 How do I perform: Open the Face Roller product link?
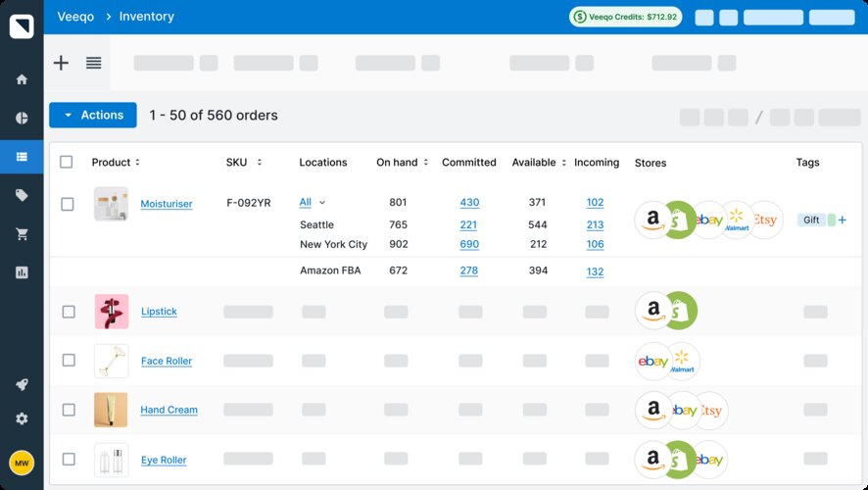tap(166, 362)
